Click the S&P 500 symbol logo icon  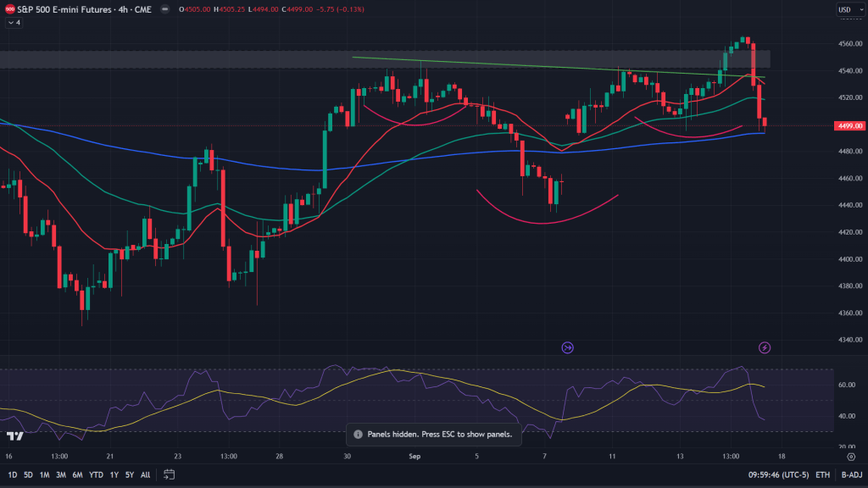pyautogui.click(x=9, y=9)
